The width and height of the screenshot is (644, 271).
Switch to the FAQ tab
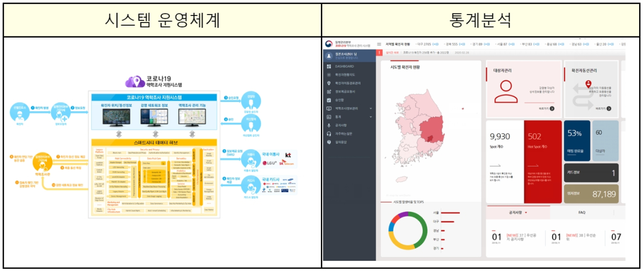click(582, 212)
